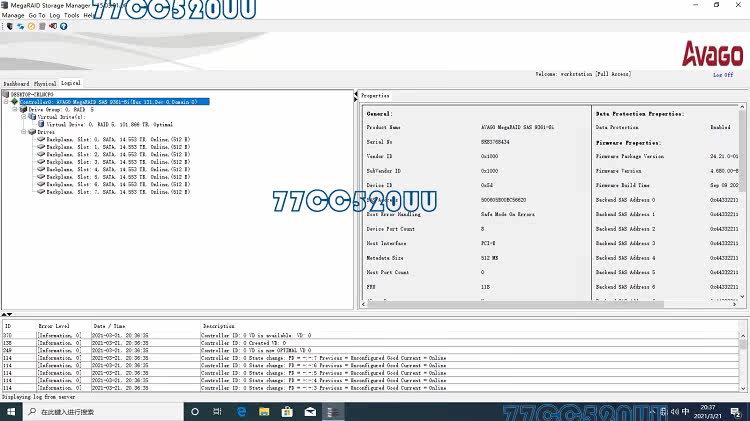Screen dimensions: 750x421
Task: Click the log panel splitter arrows
Action: (x=6, y=314)
